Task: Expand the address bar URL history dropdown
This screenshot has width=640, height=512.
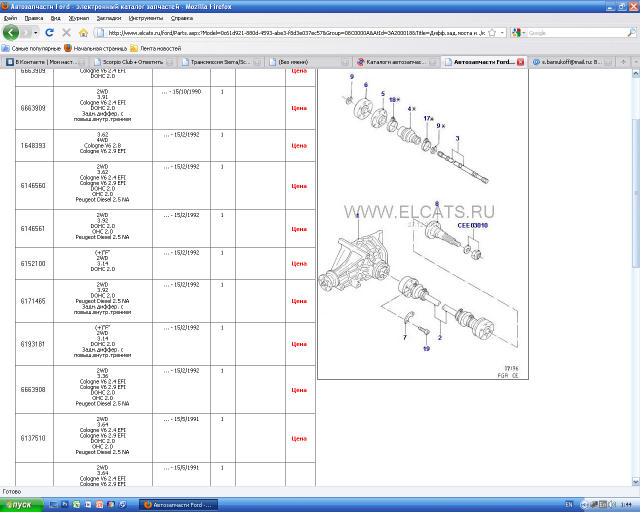Action: [x=505, y=32]
